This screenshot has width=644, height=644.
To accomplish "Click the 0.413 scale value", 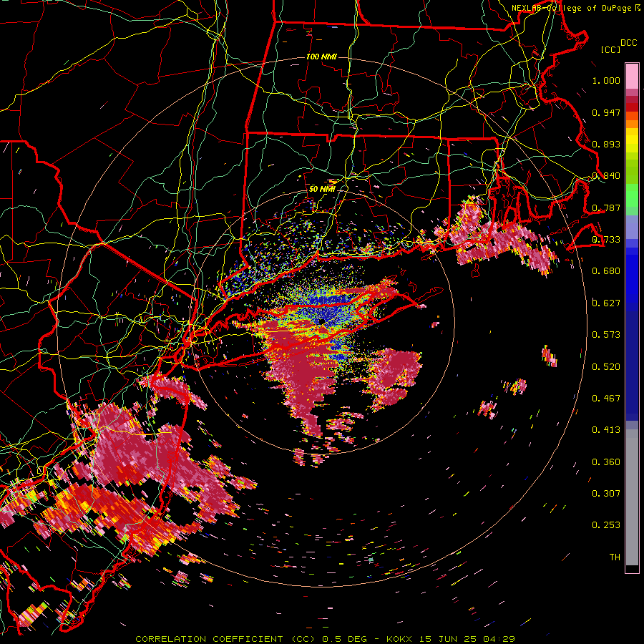I will [606, 430].
